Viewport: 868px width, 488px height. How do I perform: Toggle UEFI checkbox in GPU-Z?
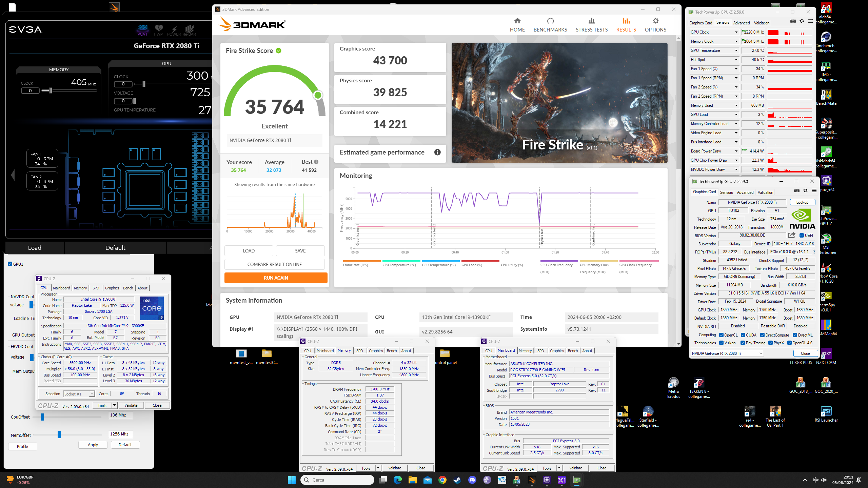point(802,235)
